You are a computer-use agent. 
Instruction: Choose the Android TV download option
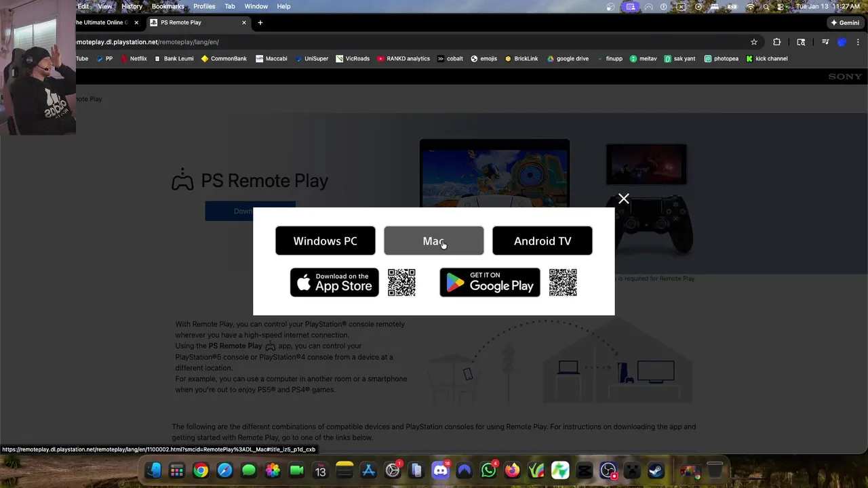click(x=542, y=241)
